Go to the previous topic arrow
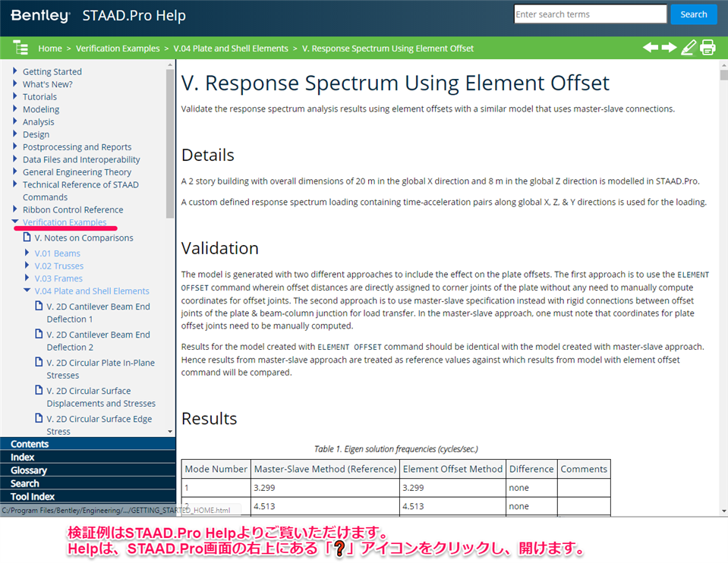 point(651,47)
